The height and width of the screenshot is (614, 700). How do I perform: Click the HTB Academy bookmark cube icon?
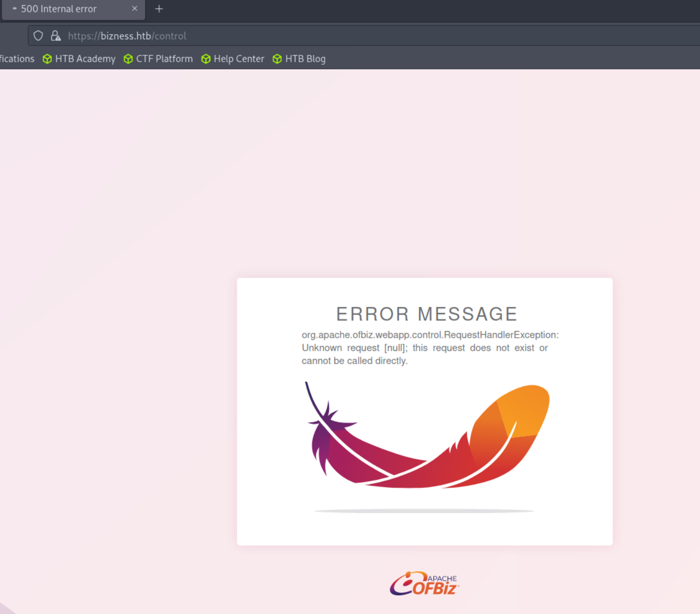(x=47, y=59)
